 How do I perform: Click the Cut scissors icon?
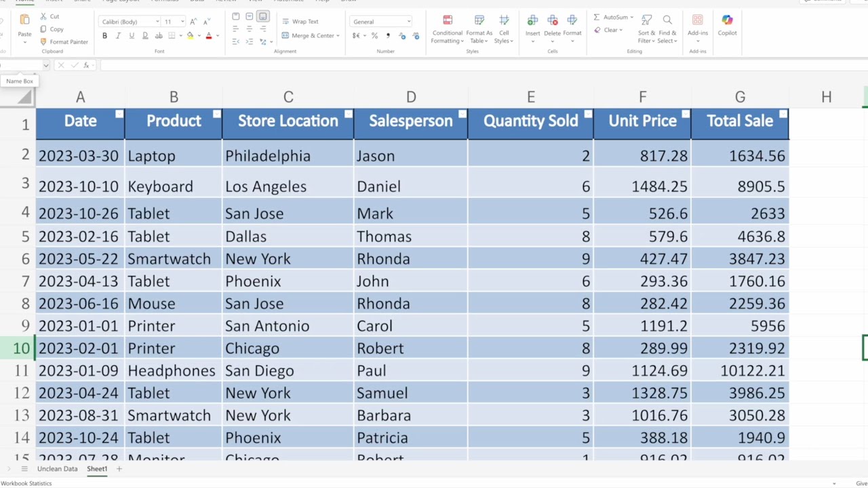(43, 16)
